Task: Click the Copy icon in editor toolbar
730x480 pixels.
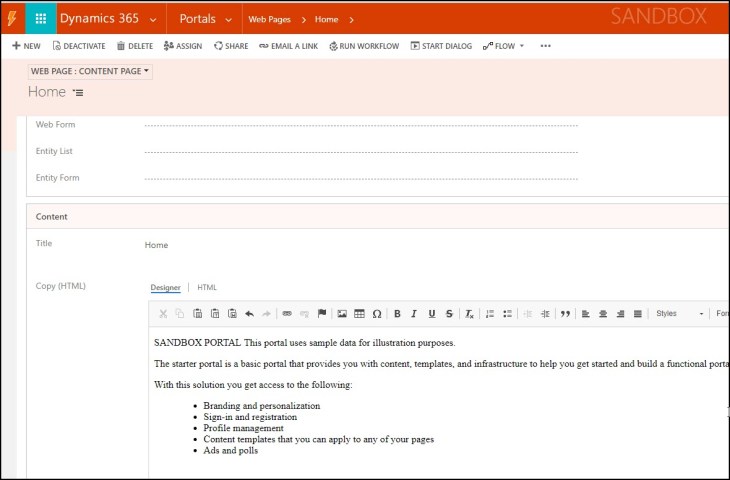Action: 180,314
